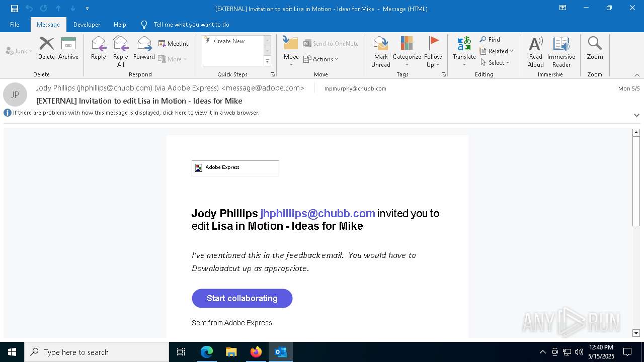This screenshot has height=362, width=644.
Task: Click message scrollbar up arrow
Action: [636, 132]
